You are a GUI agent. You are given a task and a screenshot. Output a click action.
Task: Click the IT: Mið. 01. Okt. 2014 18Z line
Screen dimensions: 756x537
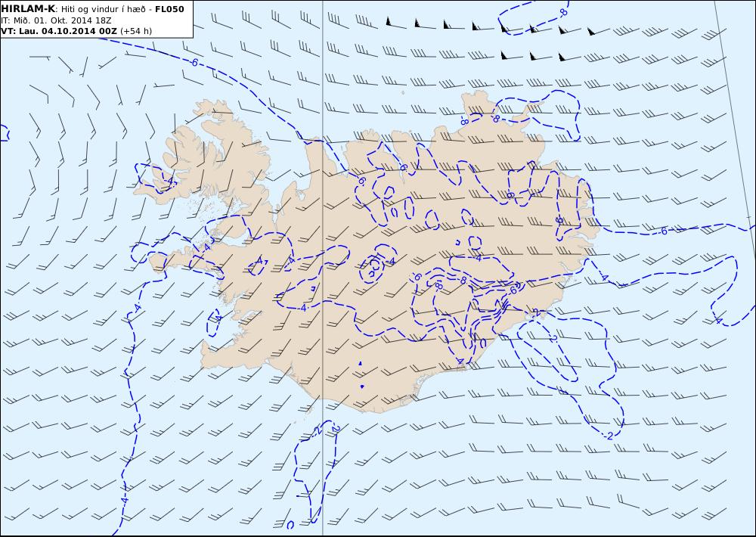click(x=57, y=20)
